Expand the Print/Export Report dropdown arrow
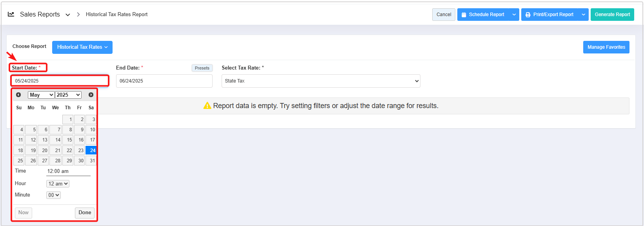This screenshot has height=226, width=644. (583, 15)
